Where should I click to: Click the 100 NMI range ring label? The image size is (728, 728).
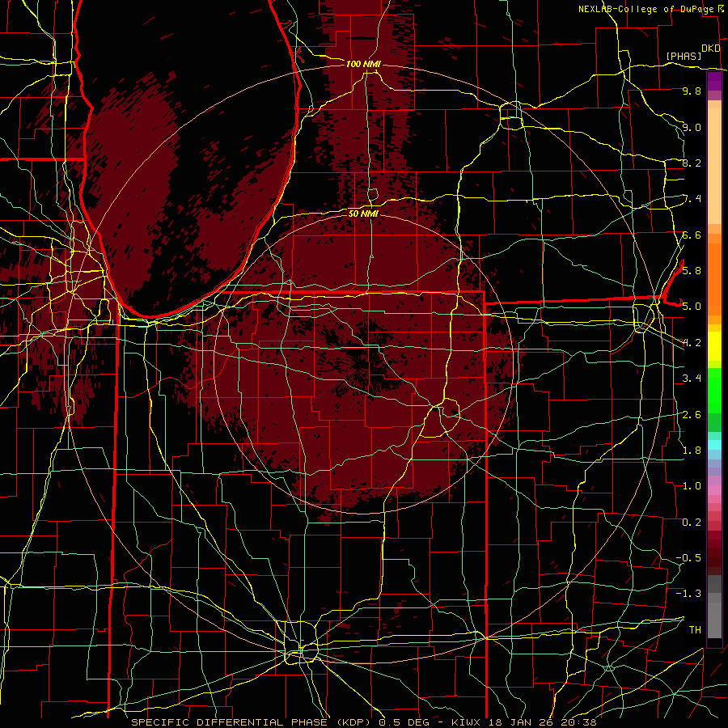[x=363, y=64]
